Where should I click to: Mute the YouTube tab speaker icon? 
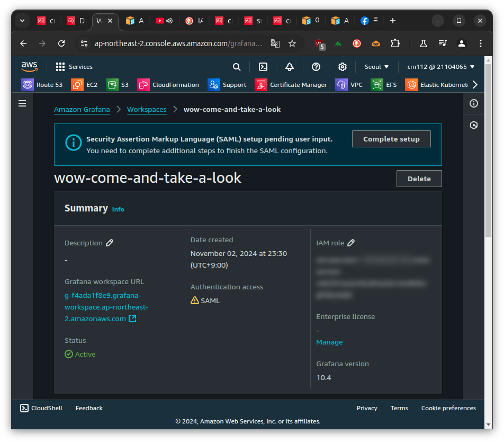coord(169,21)
